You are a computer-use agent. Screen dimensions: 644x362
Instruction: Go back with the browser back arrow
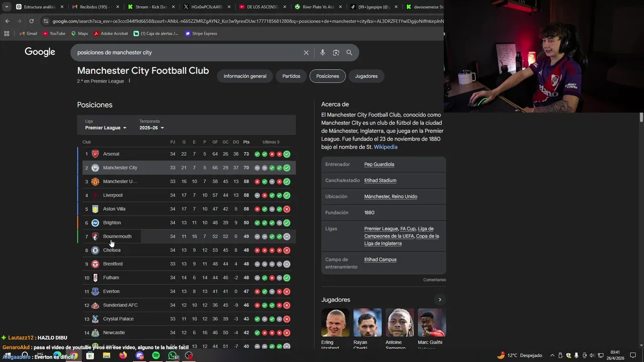[7, 21]
